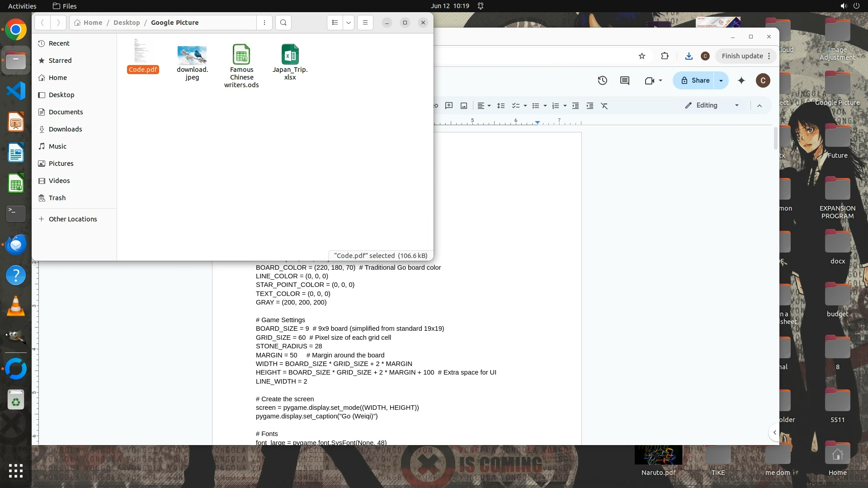868x488 pixels.
Task: Open the comments panel icon
Action: pos(625,80)
